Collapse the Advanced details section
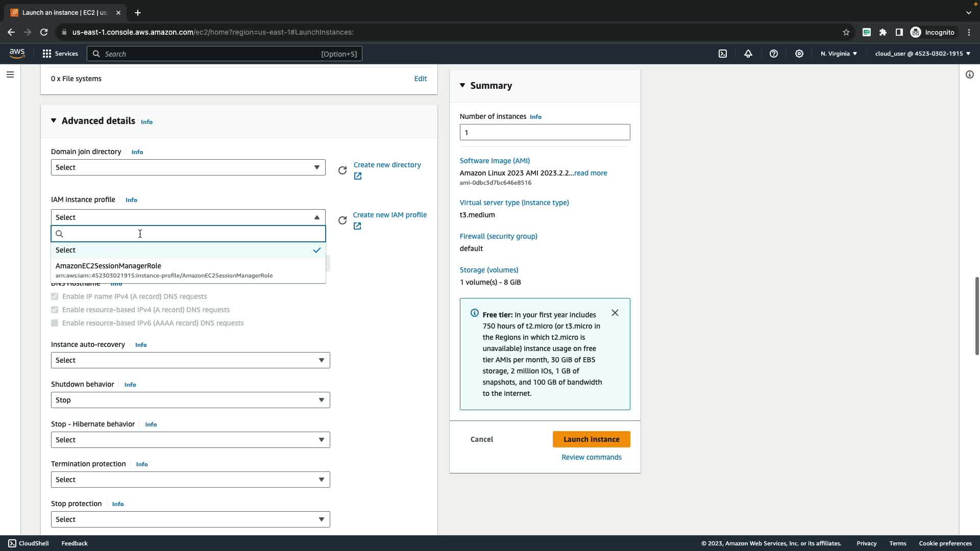 [54, 120]
